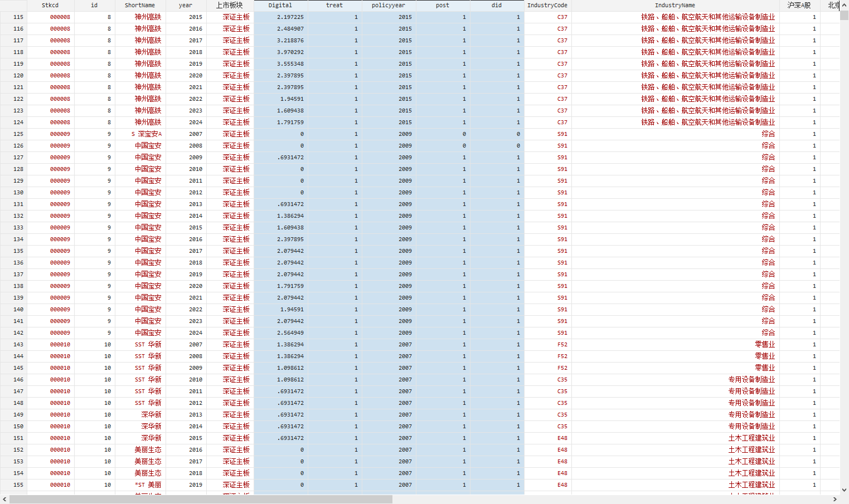
Task: Select the policyyear column header
Action: pyautogui.click(x=389, y=5)
